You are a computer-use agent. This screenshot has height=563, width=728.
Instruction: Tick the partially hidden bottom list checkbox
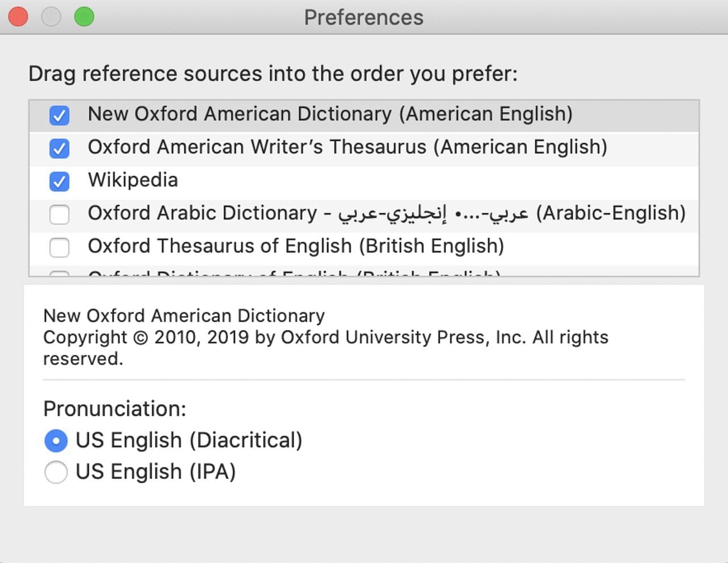59,274
